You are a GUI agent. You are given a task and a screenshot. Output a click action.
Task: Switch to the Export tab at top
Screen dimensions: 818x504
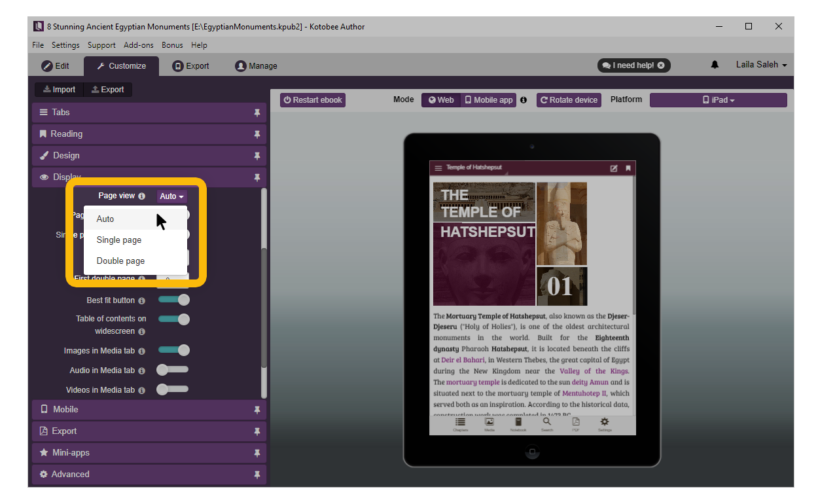190,66
